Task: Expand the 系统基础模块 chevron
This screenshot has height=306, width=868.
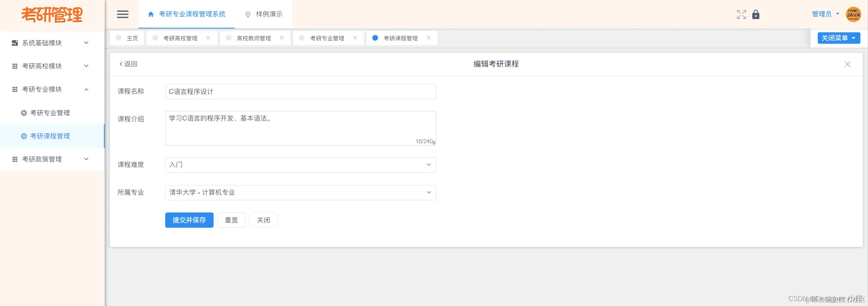Action: click(86, 43)
